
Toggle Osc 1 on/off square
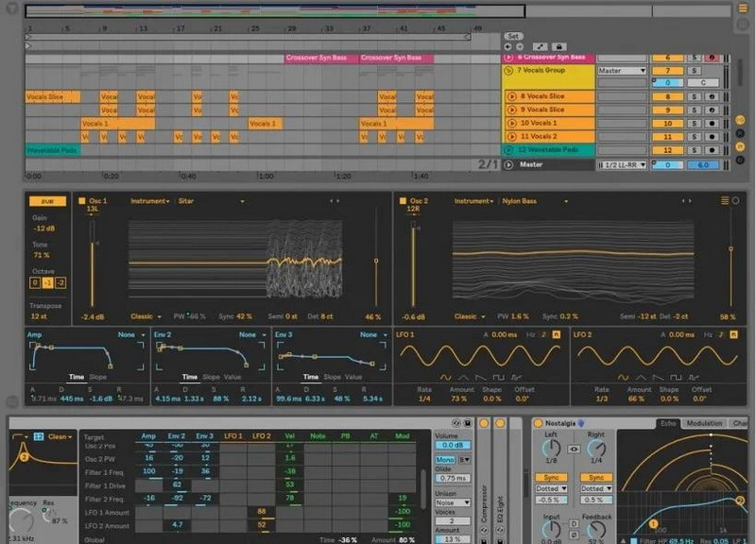81,201
